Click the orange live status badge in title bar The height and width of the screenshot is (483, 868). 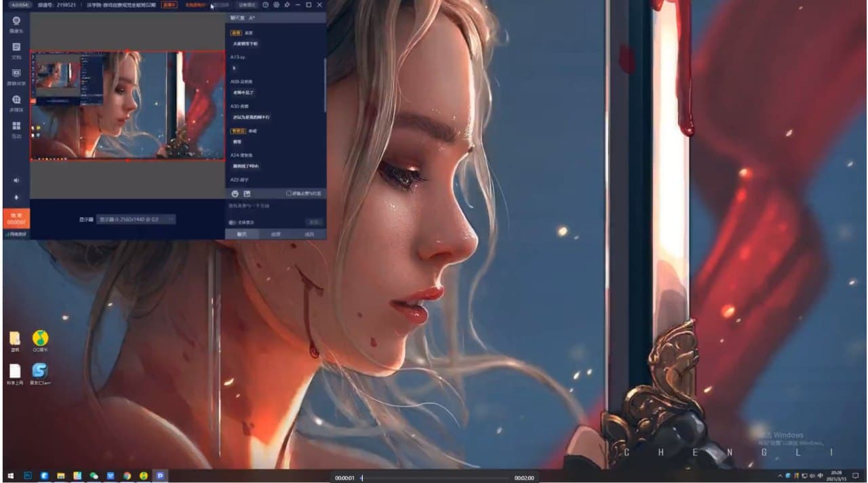(x=170, y=5)
